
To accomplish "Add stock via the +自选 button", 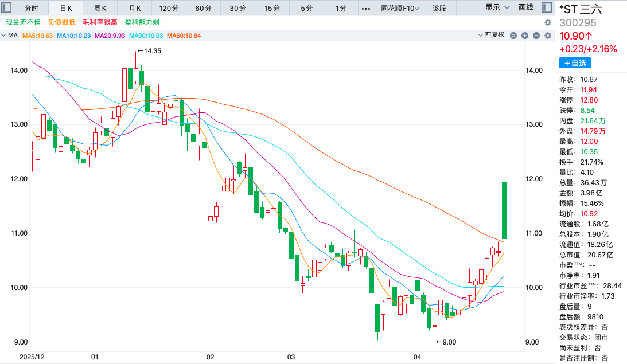I will (x=575, y=63).
